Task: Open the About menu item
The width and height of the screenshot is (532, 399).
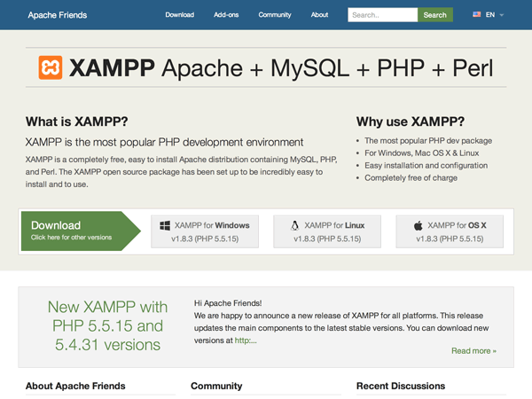Action: (x=319, y=15)
